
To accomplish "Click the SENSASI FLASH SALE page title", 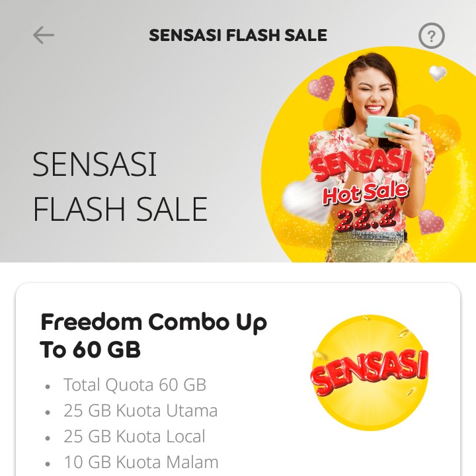I will click(238, 35).
